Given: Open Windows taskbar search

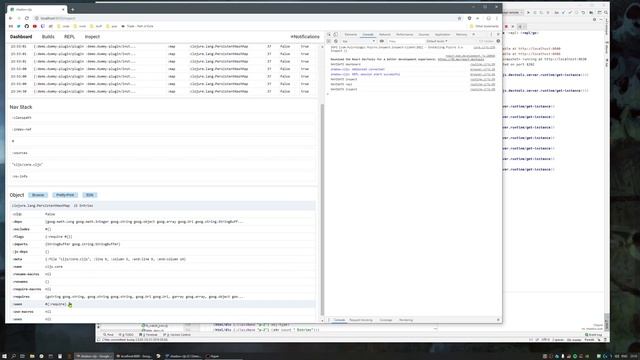Looking at the screenshot, I should [x=13, y=356].
